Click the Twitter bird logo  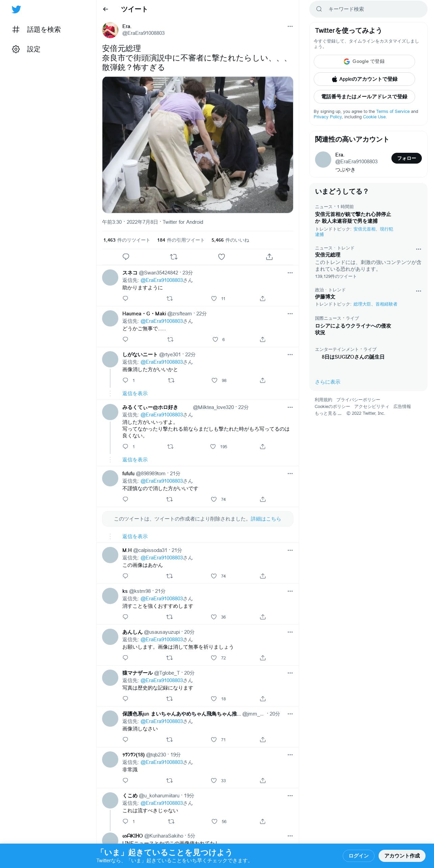click(16, 9)
